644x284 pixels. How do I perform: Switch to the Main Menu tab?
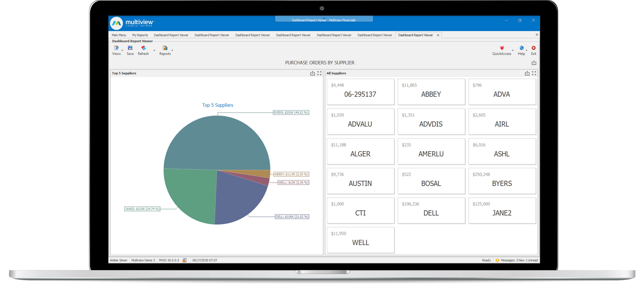pyautogui.click(x=119, y=35)
